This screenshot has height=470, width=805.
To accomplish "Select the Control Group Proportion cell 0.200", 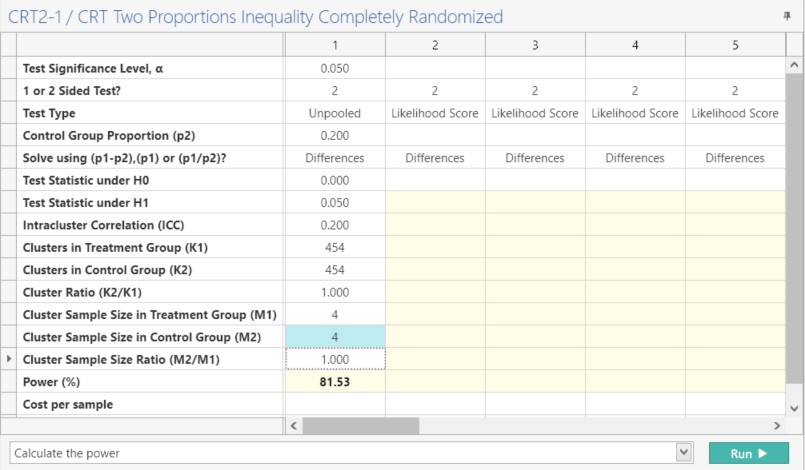I will point(335,136).
